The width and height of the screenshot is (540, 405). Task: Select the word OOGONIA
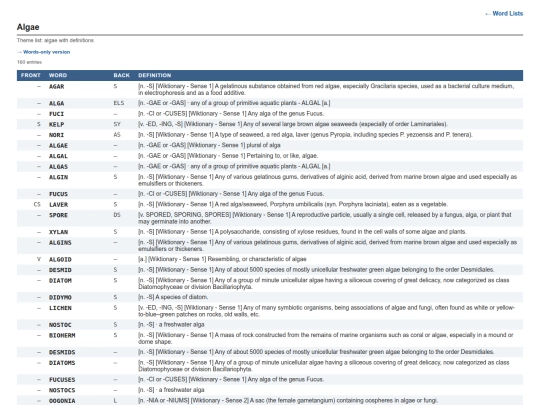(x=62, y=401)
